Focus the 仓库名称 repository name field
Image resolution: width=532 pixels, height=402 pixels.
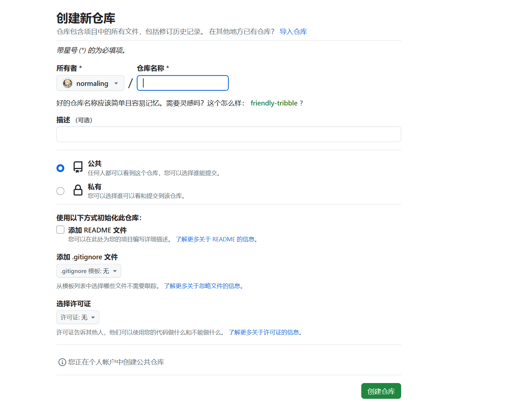(x=183, y=83)
